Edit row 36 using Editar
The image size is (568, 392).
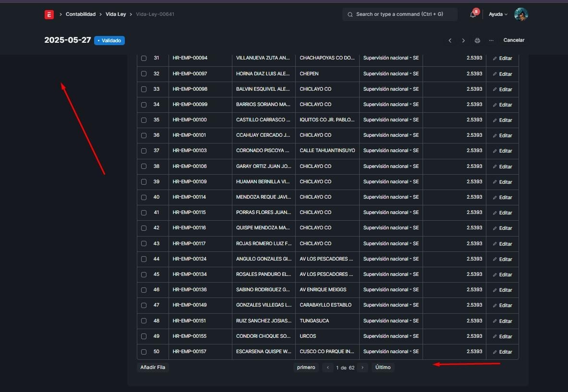(x=502, y=135)
